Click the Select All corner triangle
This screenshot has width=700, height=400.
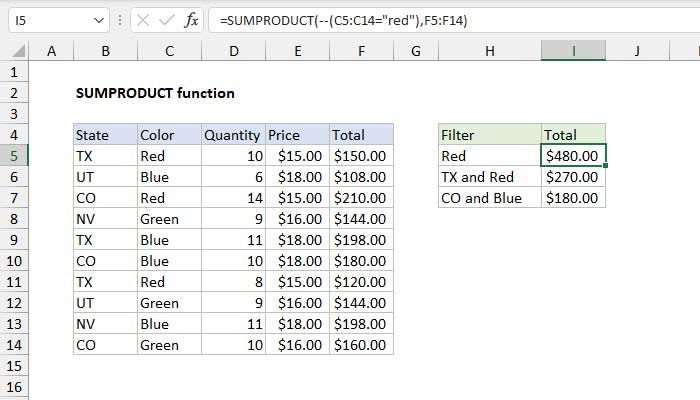(18, 51)
